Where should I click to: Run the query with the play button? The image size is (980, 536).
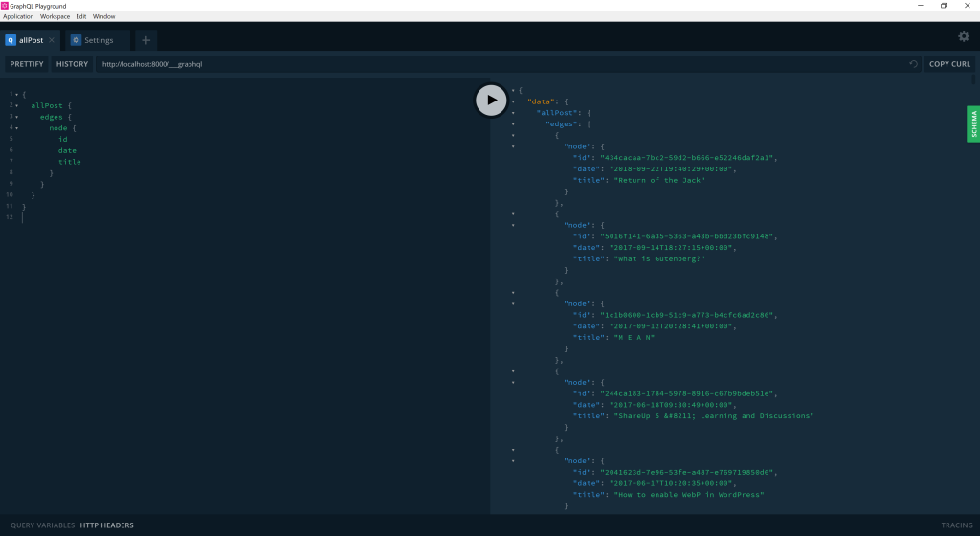point(491,100)
